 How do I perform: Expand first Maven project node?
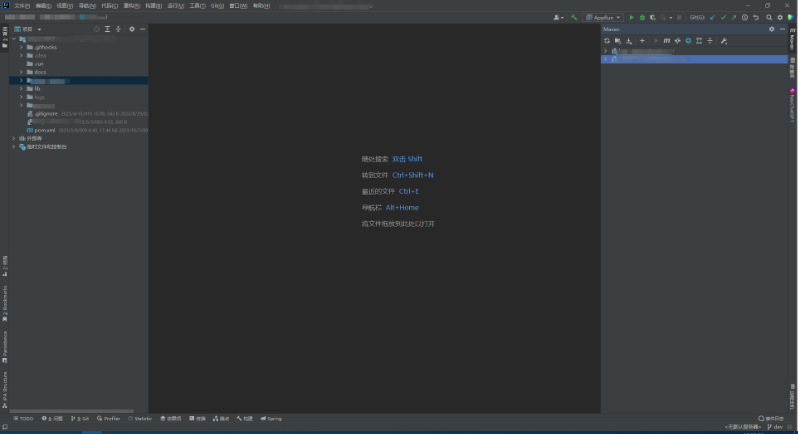(605, 51)
